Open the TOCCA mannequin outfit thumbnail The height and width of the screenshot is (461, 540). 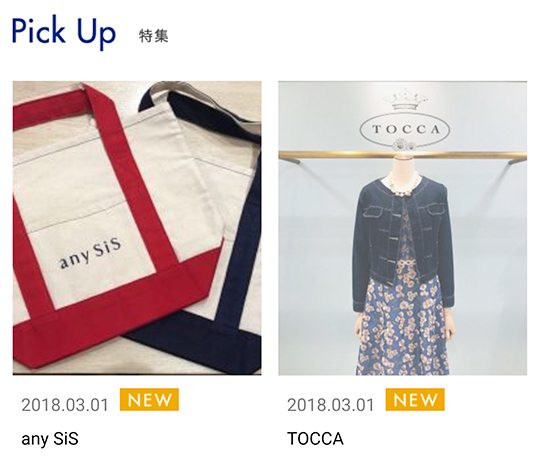tap(403, 228)
